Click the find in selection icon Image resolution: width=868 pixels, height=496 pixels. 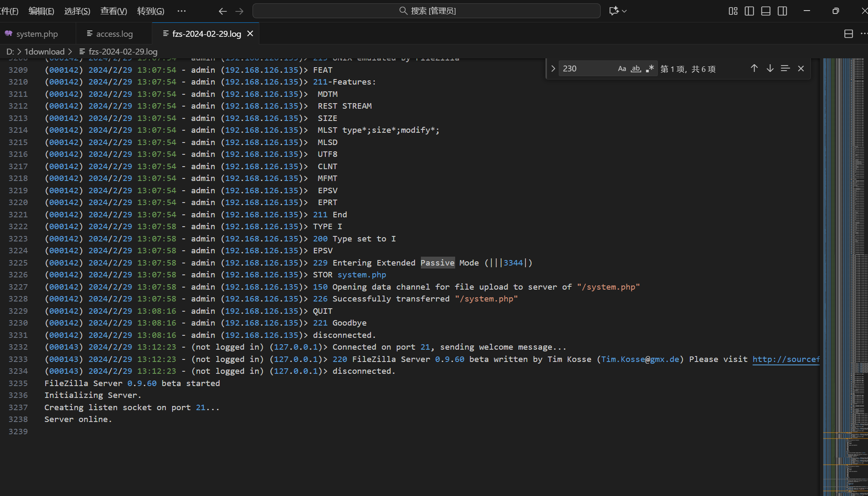(785, 69)
